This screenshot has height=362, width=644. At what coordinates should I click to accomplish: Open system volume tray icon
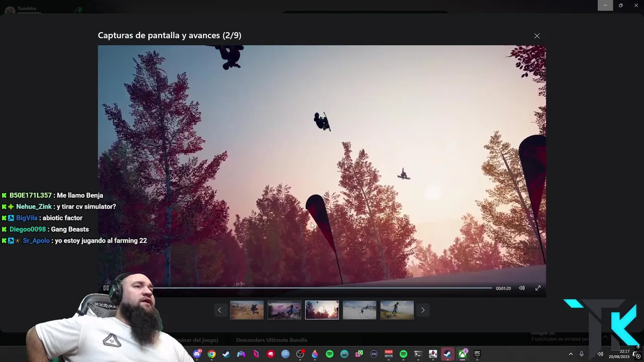600,354
